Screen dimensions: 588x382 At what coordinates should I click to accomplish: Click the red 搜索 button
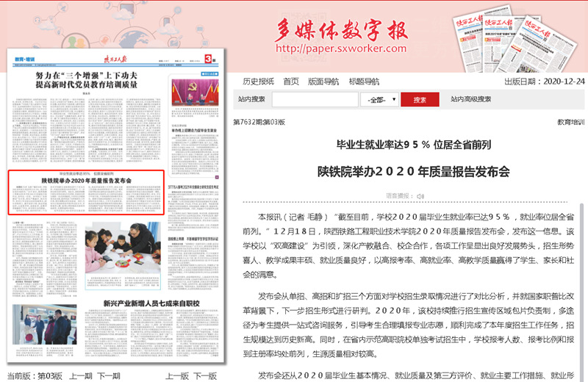tap(420, 99)
